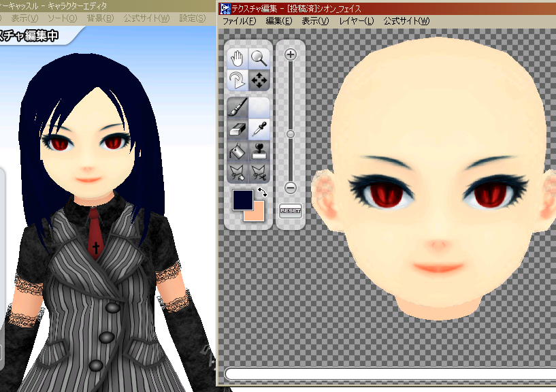Open 公式サイト(W) menu in texture editor
Viewport: 556px width, 392px height.
[x=406, y=21]
